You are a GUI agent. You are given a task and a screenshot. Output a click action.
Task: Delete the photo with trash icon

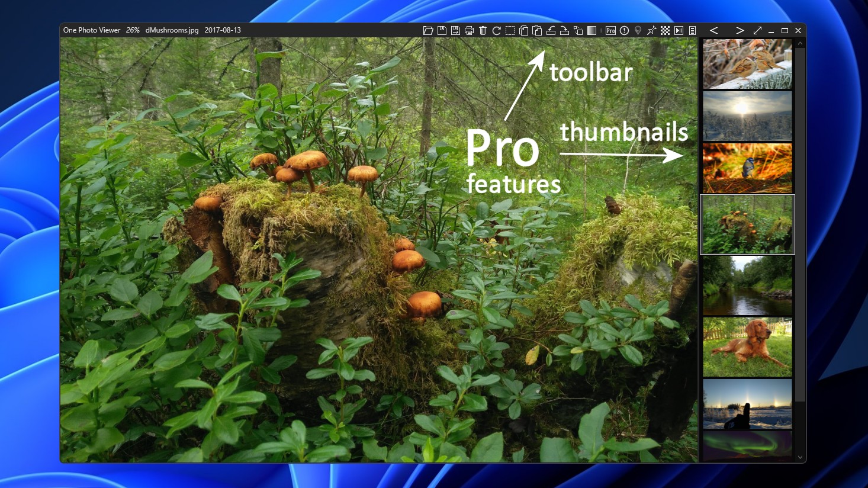[483, 31]
